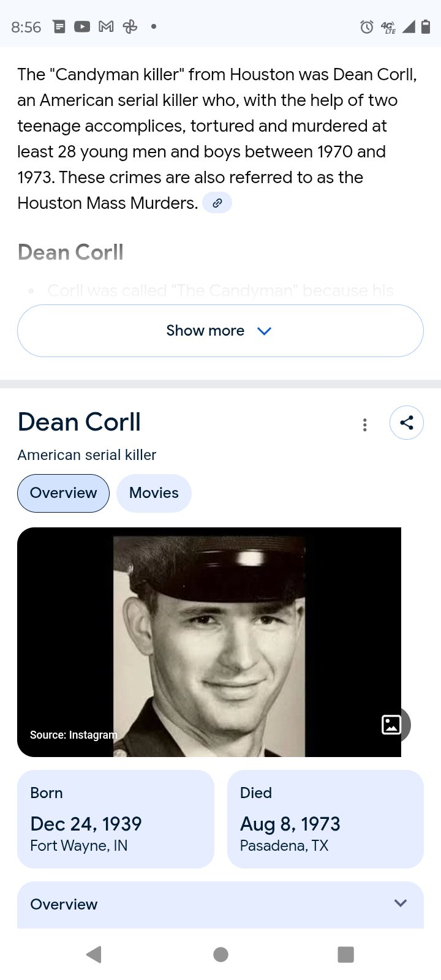
Task: Tap the Gmail notification icon in status bar
Action: click(x=106, y=26)
